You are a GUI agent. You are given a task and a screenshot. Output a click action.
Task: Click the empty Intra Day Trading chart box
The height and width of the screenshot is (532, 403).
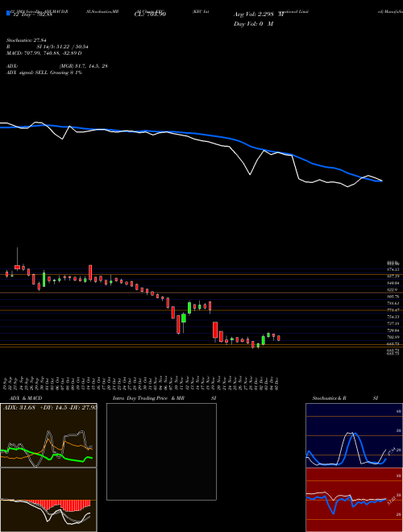coord(161,451)
